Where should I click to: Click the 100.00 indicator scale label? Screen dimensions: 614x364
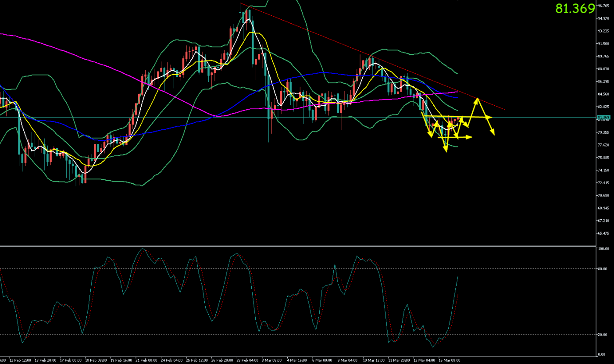(x=602, y=249)
